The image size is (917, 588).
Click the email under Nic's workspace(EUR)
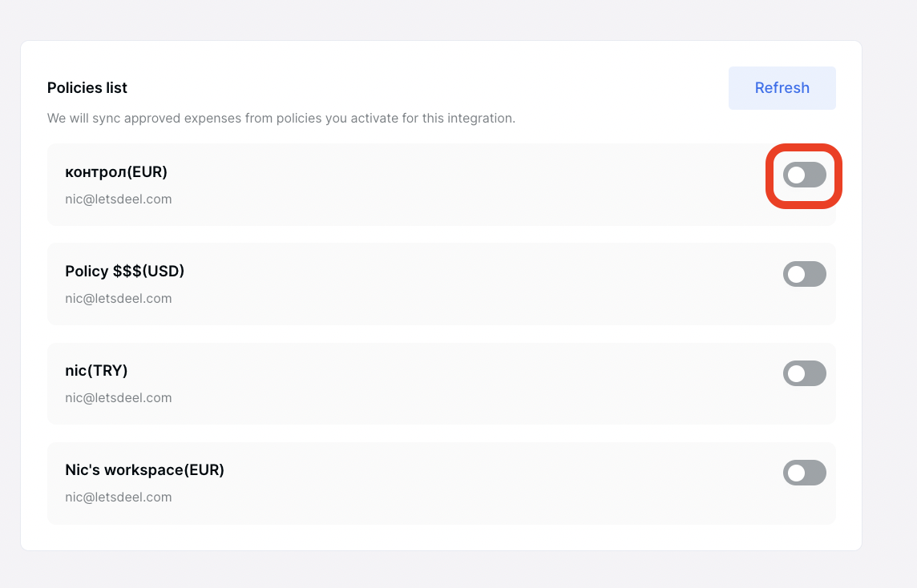coord(118,497)
